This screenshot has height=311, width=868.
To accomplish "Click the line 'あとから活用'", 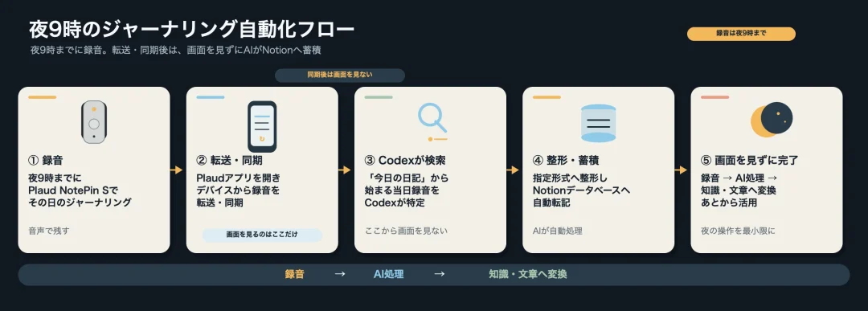I will point(728,203).
